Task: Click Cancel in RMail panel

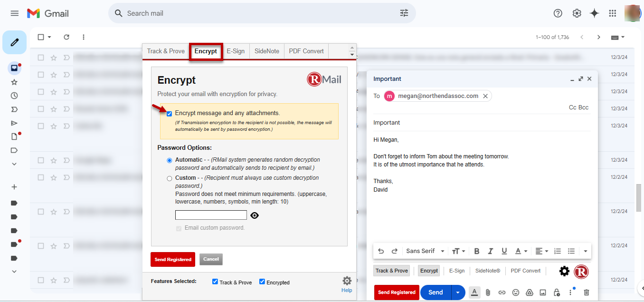Action: (211, 259)
